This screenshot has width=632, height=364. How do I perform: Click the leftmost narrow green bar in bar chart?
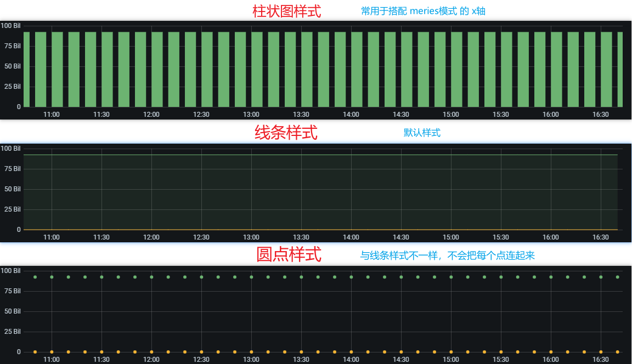[26, 69]
